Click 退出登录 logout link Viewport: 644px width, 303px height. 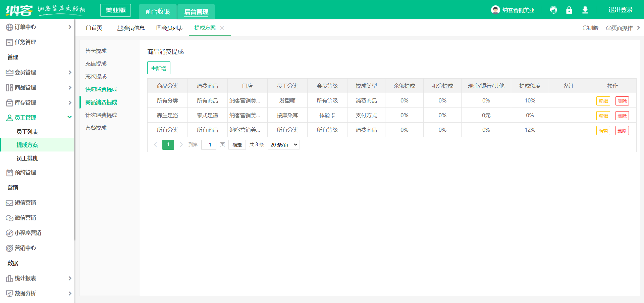click(x=621, y=10)
